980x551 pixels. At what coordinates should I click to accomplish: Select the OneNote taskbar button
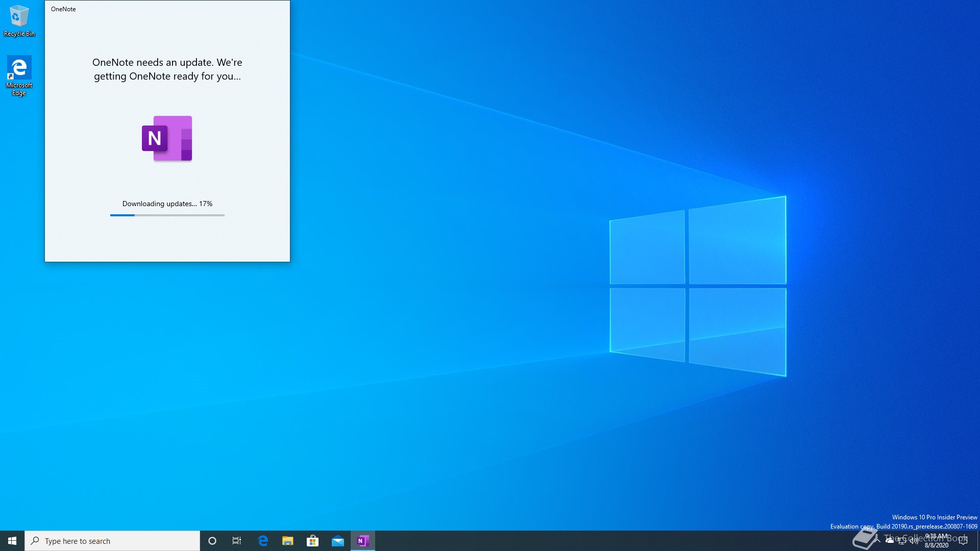[363, 541]
